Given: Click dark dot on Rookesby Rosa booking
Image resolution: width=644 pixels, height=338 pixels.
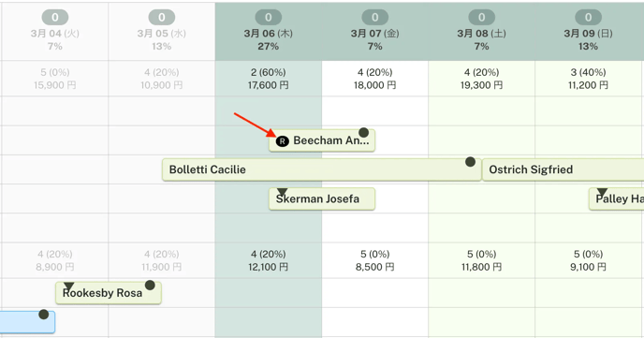Looking at the screenshot, I should pyautogui.click(x=150, y=285).
